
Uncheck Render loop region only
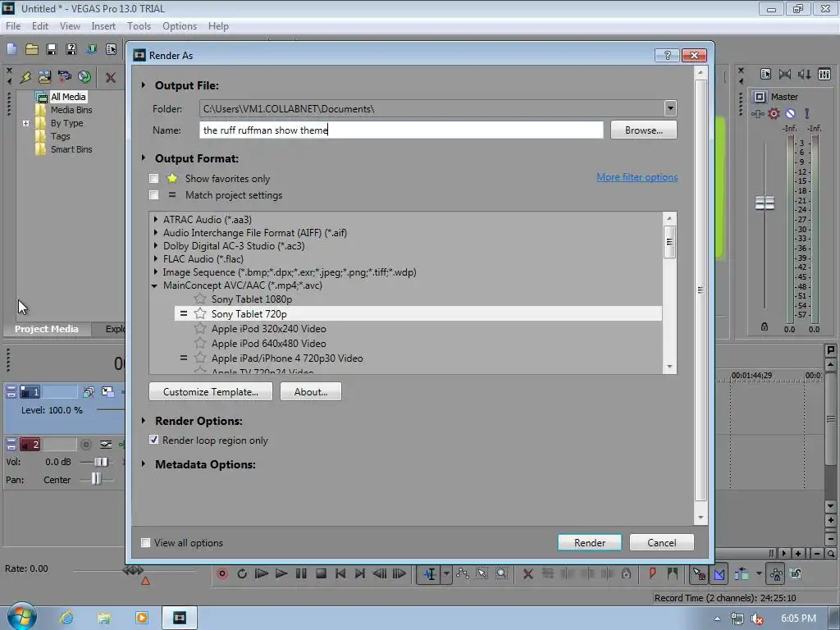click(153, 440)
